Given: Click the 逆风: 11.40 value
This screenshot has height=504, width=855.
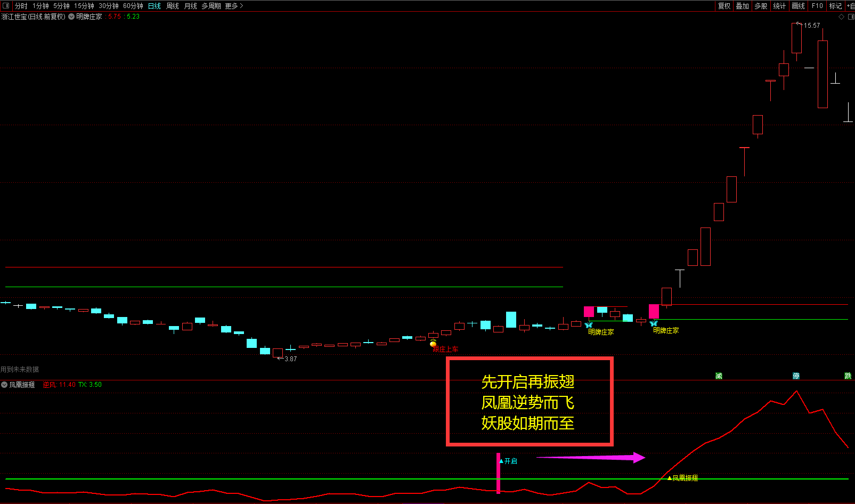Looking at the screenshot, I should [x=59, y=385].
